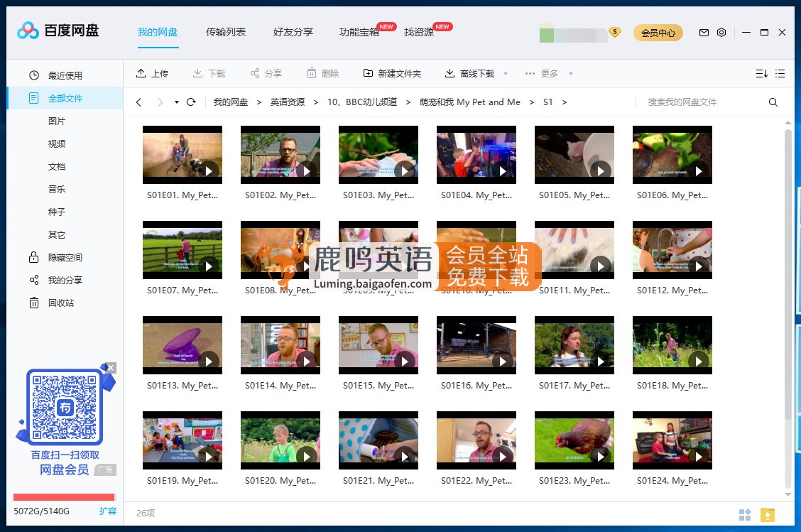
Task: Open the settings gear icon
Action: coord(722,32)
